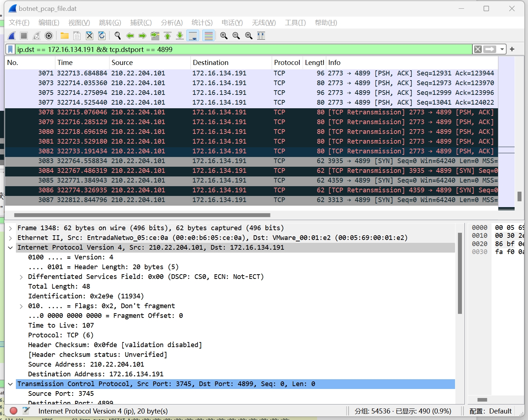Open recent display filters dropdown
Image resolution: width=528 pixels, height=420 pixels.
pyautogui.click(x=502, y=49)
